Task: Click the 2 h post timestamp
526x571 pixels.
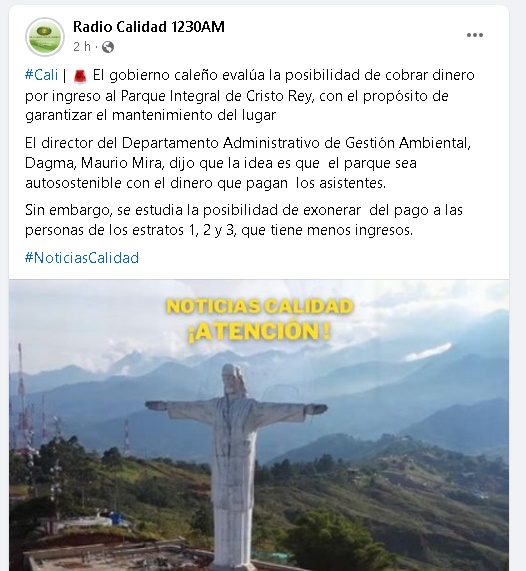Action: (82, 47)
